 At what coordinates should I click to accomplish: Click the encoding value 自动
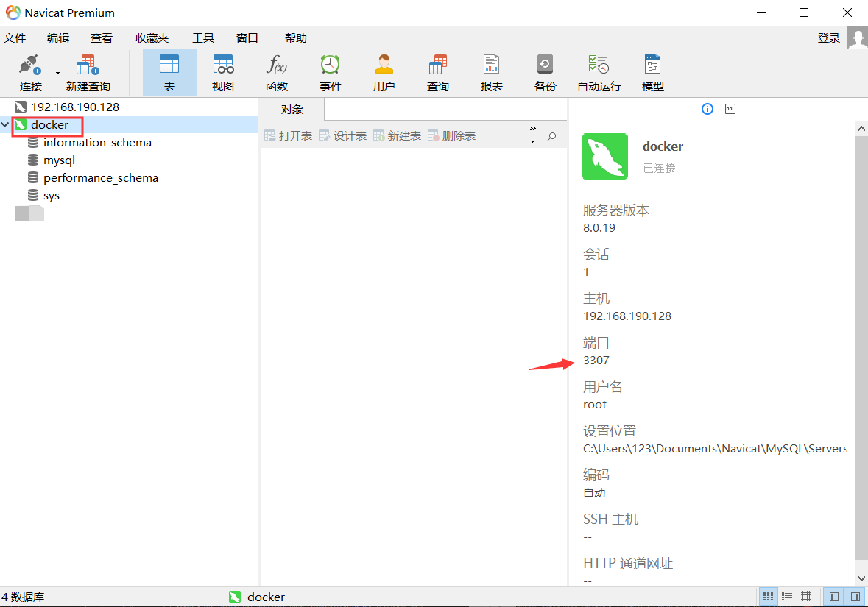[x=594, y=493]
